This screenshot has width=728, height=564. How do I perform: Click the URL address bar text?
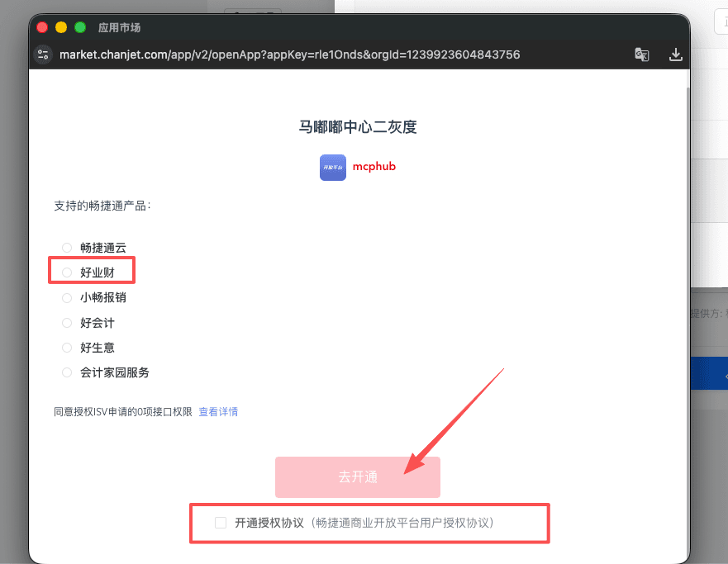(290, 55)
